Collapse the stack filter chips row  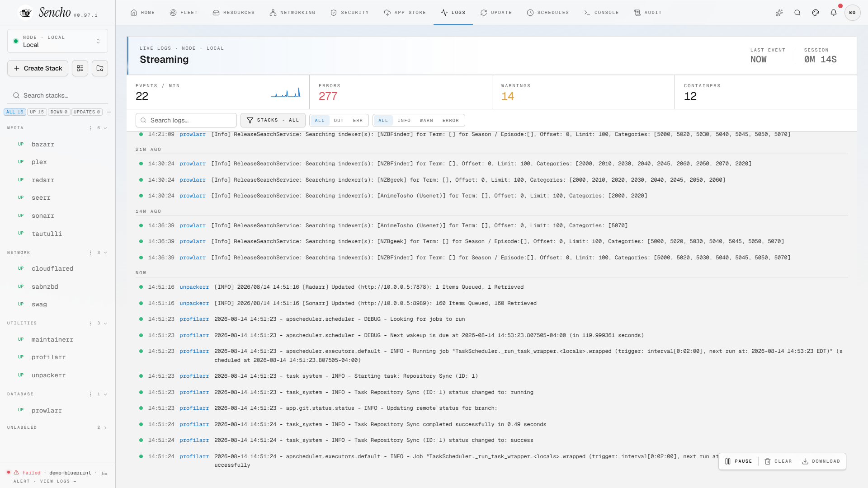(109, 112)
